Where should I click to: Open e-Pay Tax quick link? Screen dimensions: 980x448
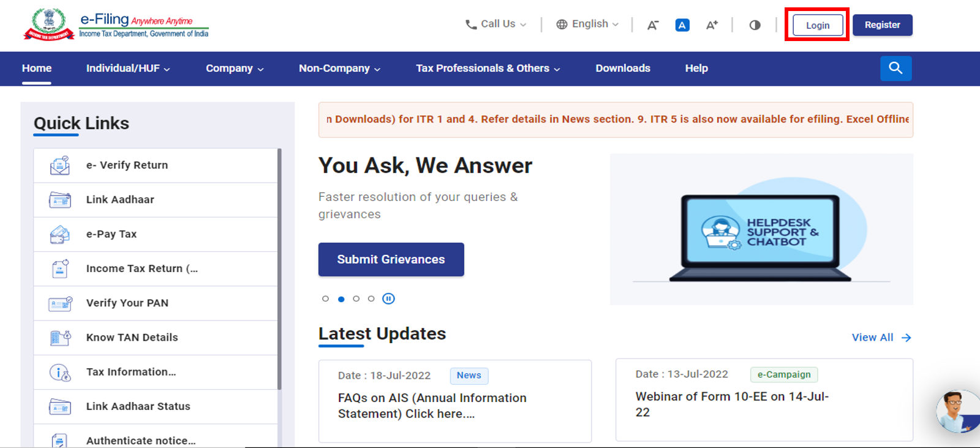156,234
